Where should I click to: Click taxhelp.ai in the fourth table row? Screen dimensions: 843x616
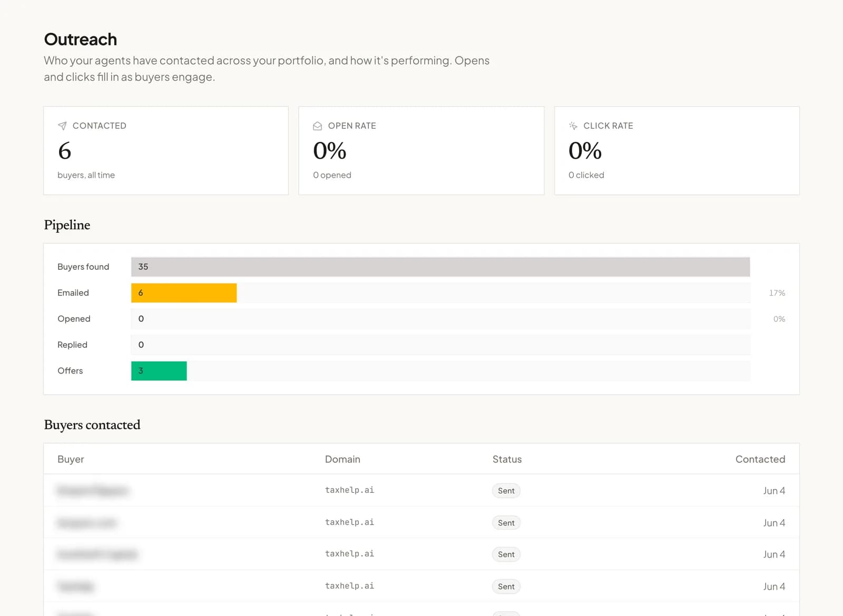click(x=349, y=586)
